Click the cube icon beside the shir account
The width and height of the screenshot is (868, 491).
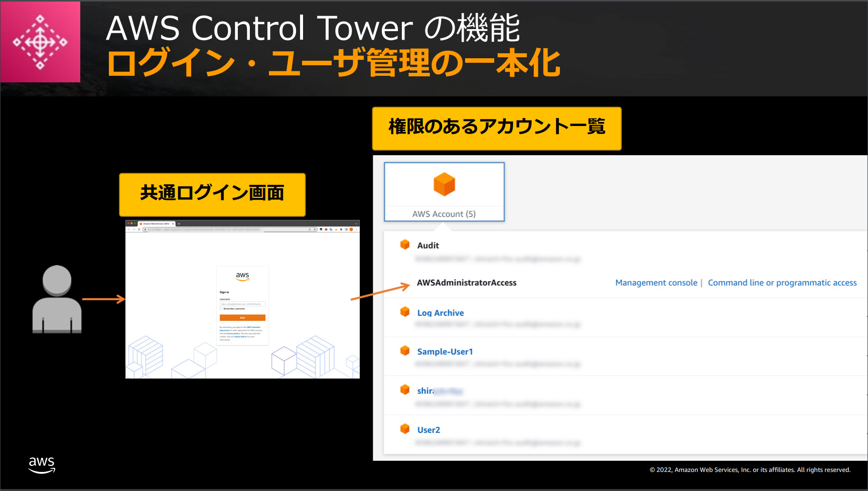[x=405, y=390]
